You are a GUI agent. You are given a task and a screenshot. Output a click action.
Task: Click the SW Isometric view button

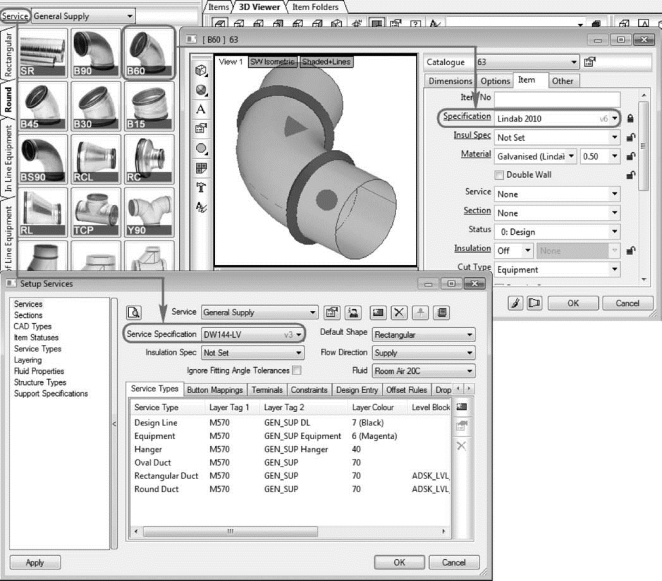pos(273,62)
